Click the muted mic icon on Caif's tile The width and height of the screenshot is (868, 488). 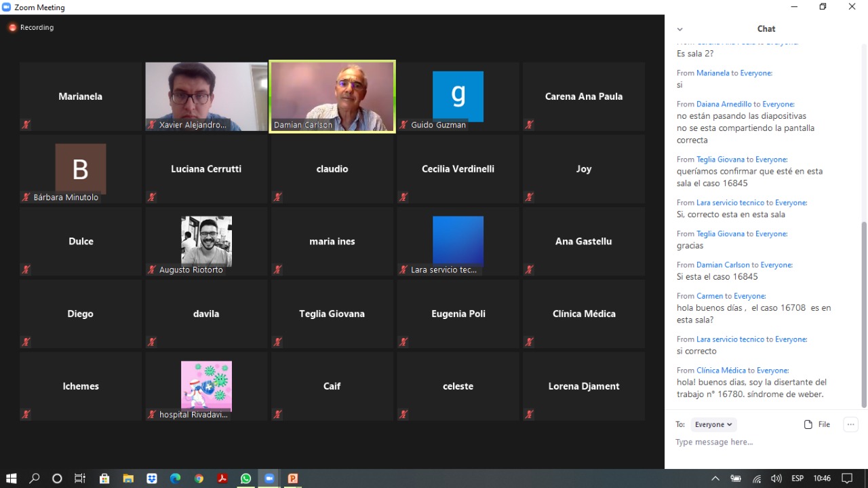(x=278, y=415)
